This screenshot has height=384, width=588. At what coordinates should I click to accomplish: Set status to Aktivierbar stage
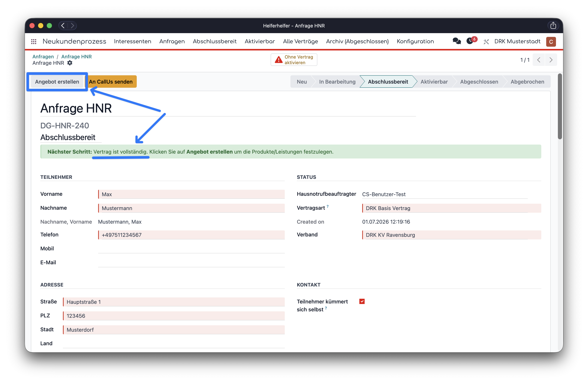(434, 82)
